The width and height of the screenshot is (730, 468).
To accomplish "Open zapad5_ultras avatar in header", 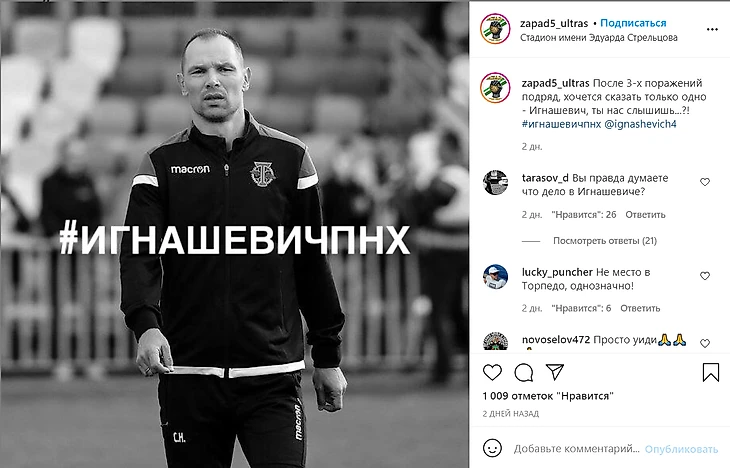I will 495,28.
